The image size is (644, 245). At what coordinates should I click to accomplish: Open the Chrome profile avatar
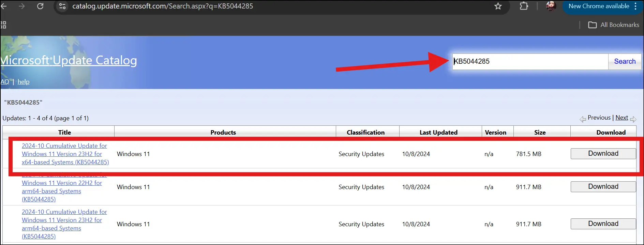point(551,6)
